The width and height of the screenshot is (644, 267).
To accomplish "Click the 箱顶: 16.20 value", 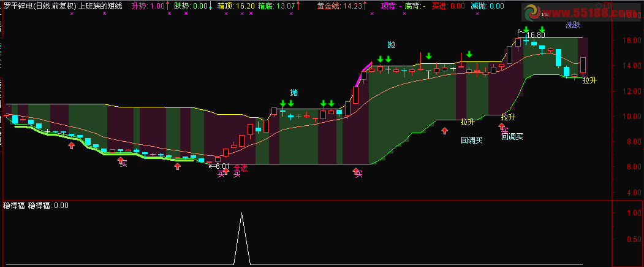I will tap(236, 6).
